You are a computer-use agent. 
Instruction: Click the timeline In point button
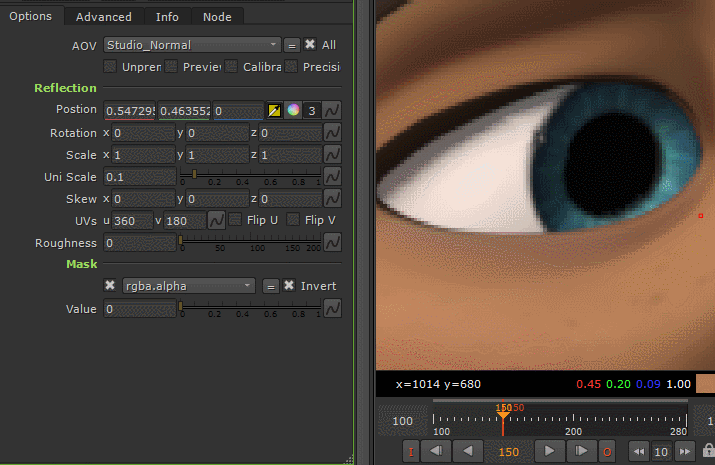click(x=411, y=452)
